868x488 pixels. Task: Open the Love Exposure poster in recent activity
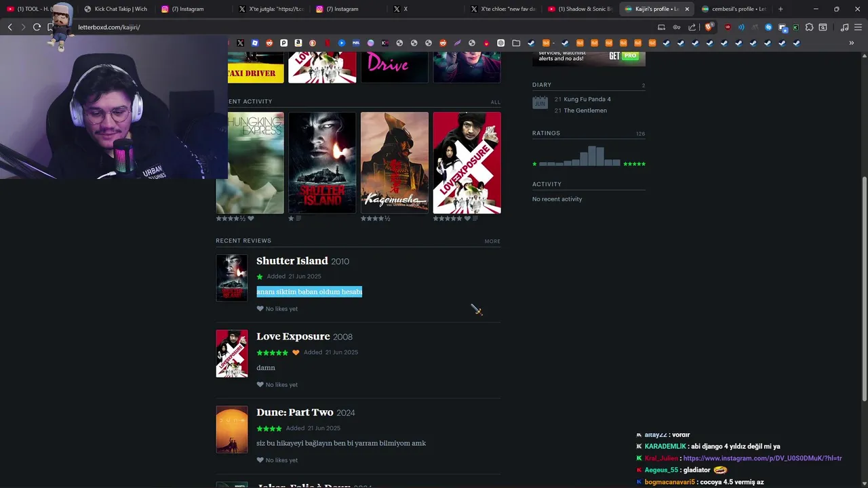[x=467, y=163]
